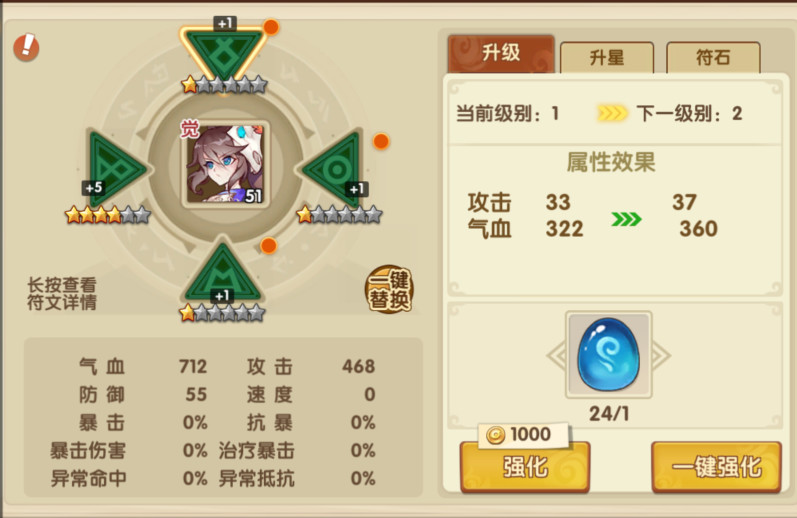Tap the star rating under the left rune
This screenshot has height=518, width=797.
[108, 215]
